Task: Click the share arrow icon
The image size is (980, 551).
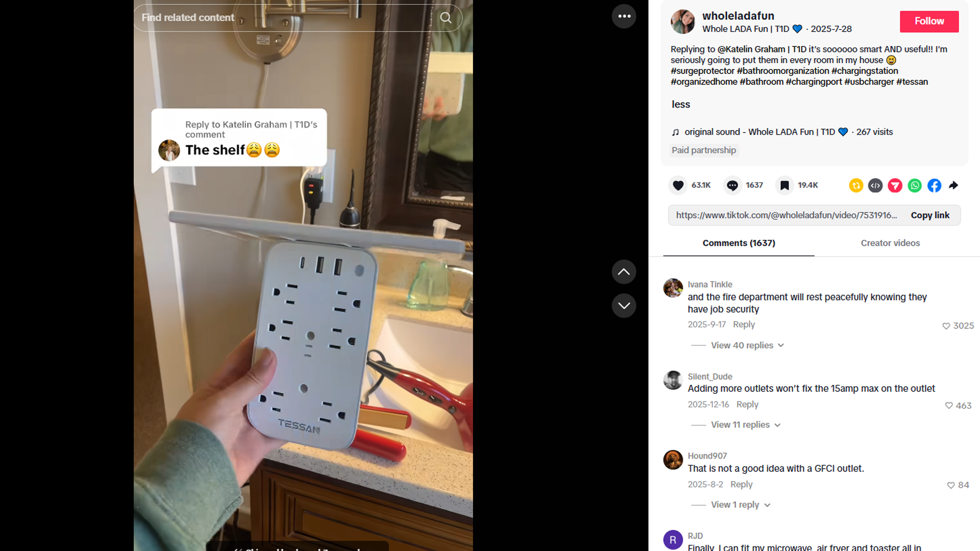Action: point(953,185)
